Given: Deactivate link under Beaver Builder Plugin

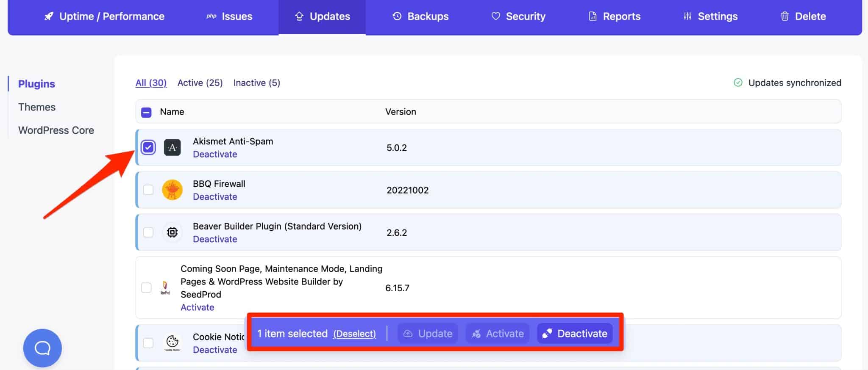Looking at the screenshot, I should click(x=215, y=239).
